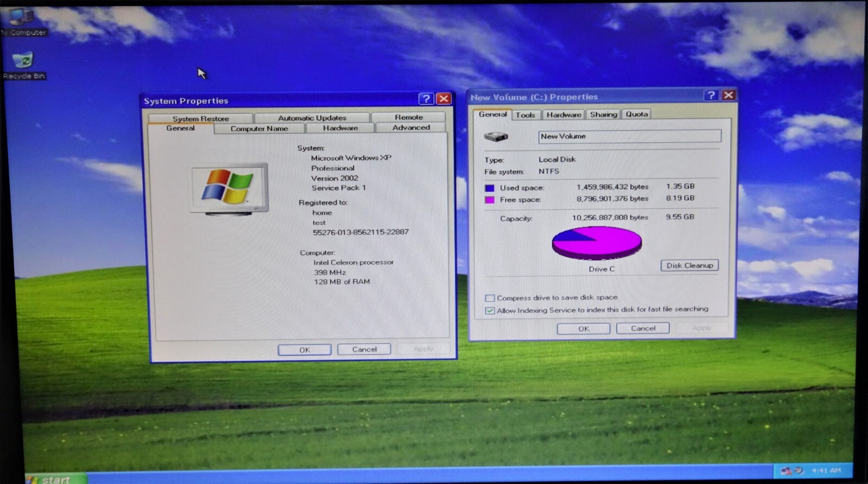The width and height of the screenshot is (868, 484).
Task: Uncheck Allow Indexing Service for this disk
Action: click(490, 311)
